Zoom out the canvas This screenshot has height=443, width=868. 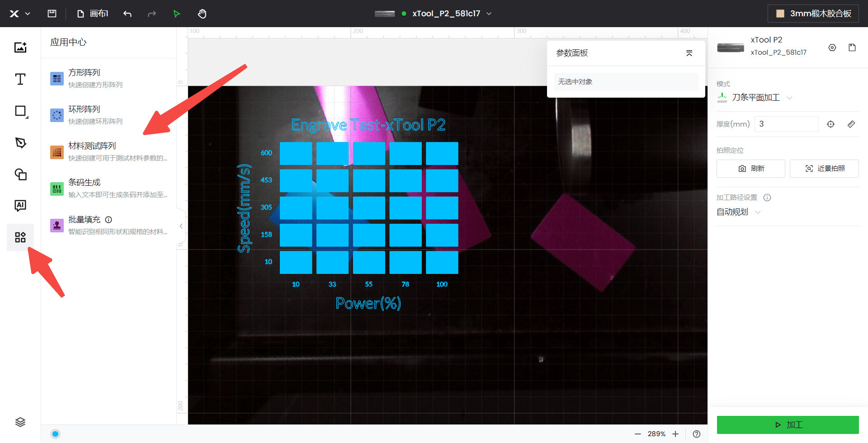(638, 434)
